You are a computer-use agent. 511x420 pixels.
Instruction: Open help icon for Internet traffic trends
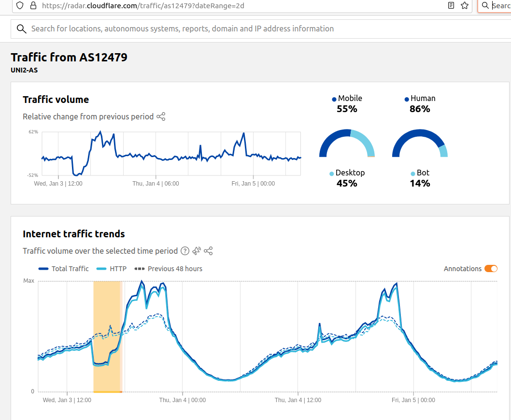click(x=185, y=251)
